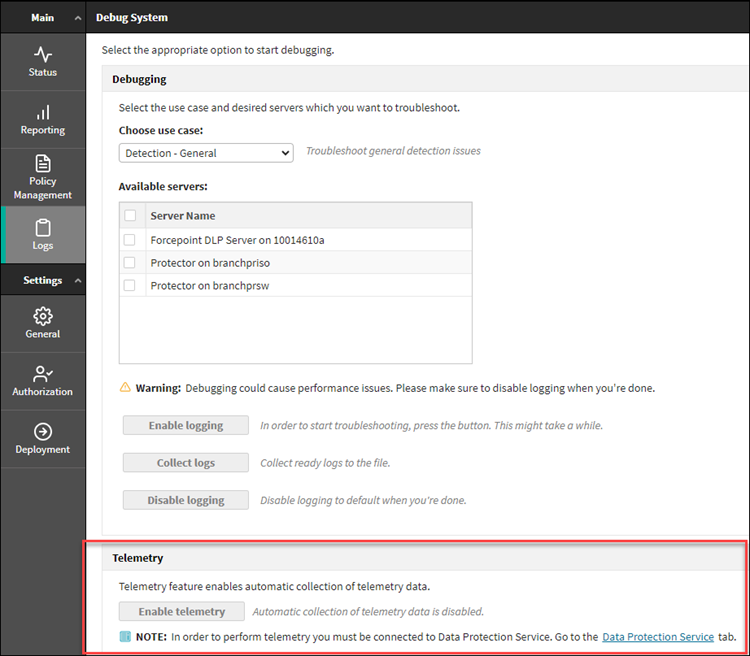Collapse the Settings sidebar section

78,281
